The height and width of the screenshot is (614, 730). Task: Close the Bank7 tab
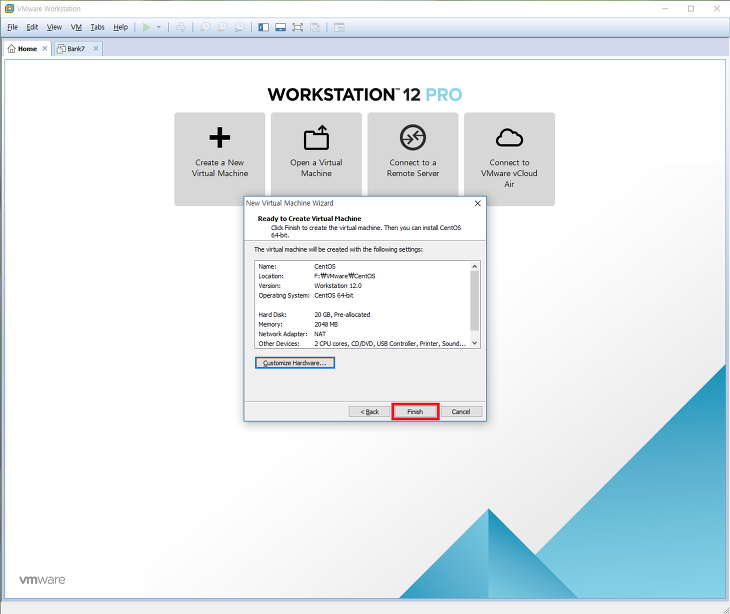click(x=96, y=48)
